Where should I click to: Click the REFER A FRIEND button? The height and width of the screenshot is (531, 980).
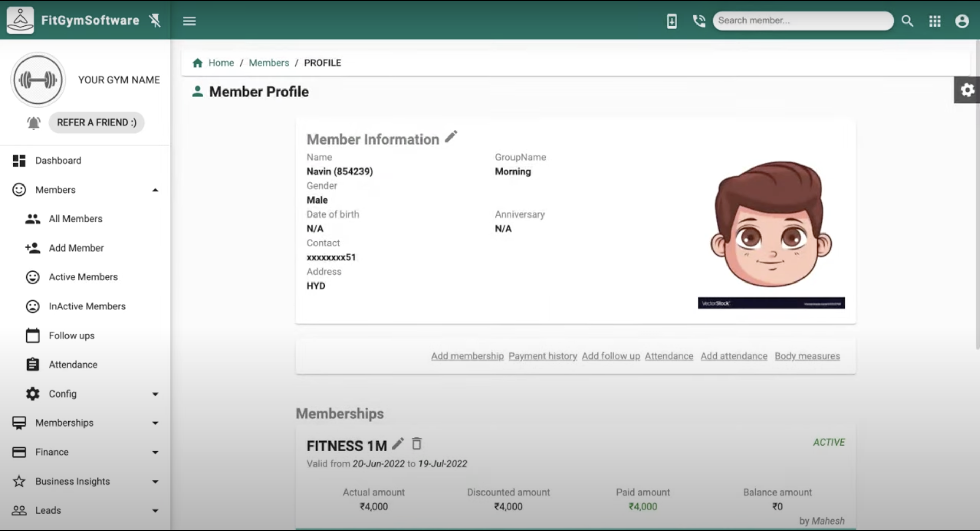pos(97,123)
